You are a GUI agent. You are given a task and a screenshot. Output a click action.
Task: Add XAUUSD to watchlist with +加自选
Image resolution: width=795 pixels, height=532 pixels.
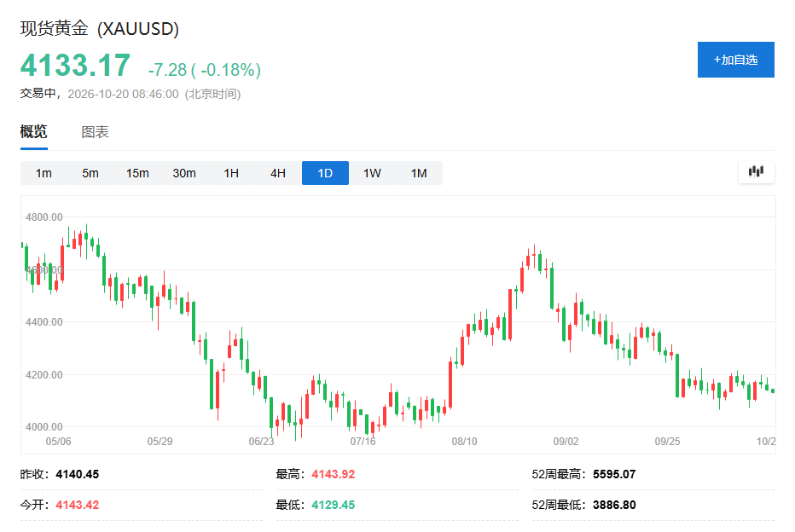click(735, 60)
